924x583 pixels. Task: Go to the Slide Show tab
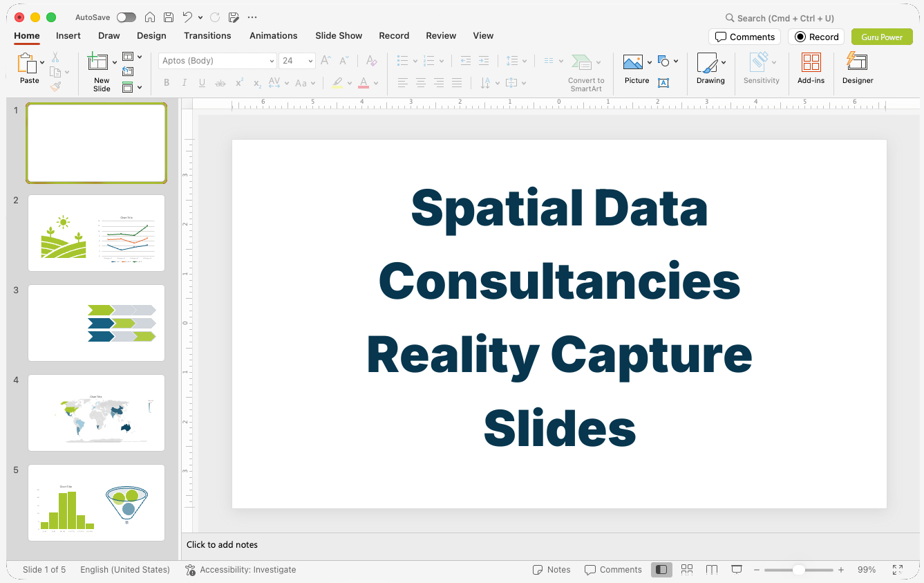click(x=339, y=35)
